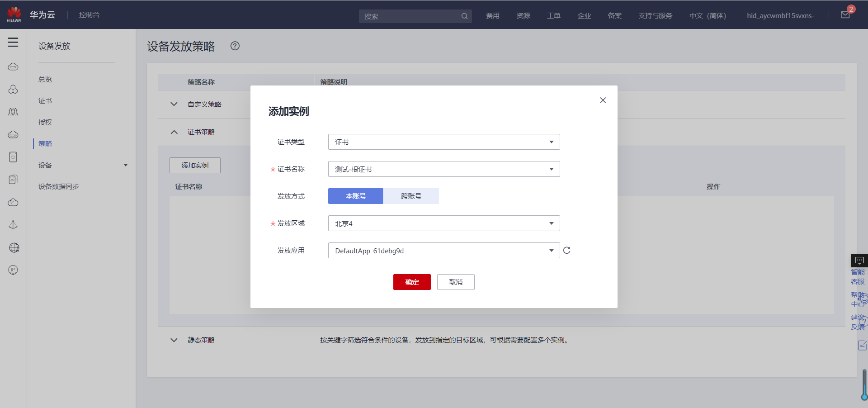Open the 工单 top menu
This screenshot has width=868, height=408.
554,15
